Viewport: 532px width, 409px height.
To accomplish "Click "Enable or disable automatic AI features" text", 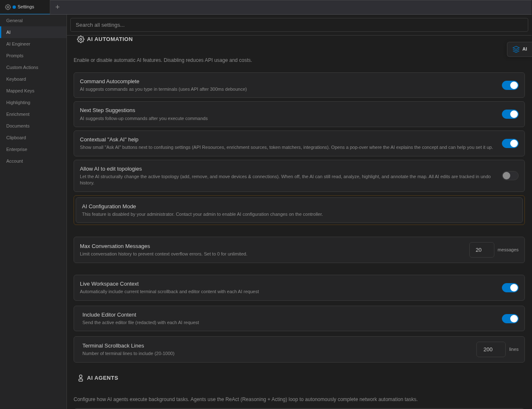I will [163, 60].
